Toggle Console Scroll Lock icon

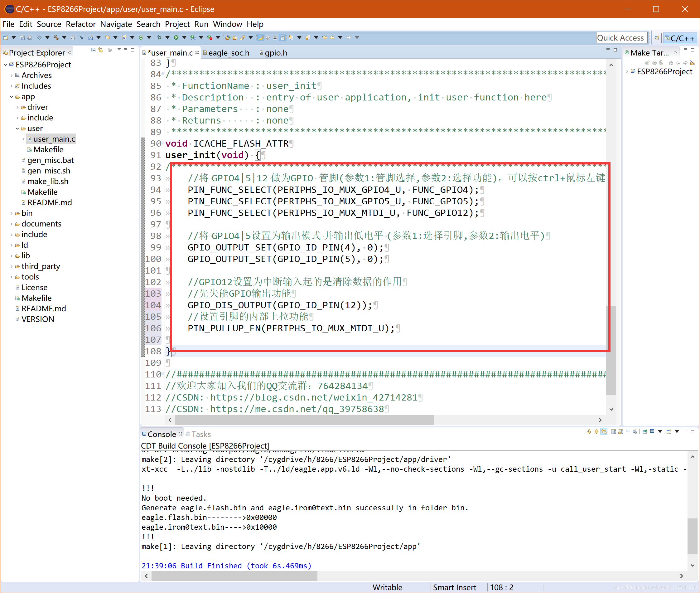pyautogui.click(x=621, y=432)
